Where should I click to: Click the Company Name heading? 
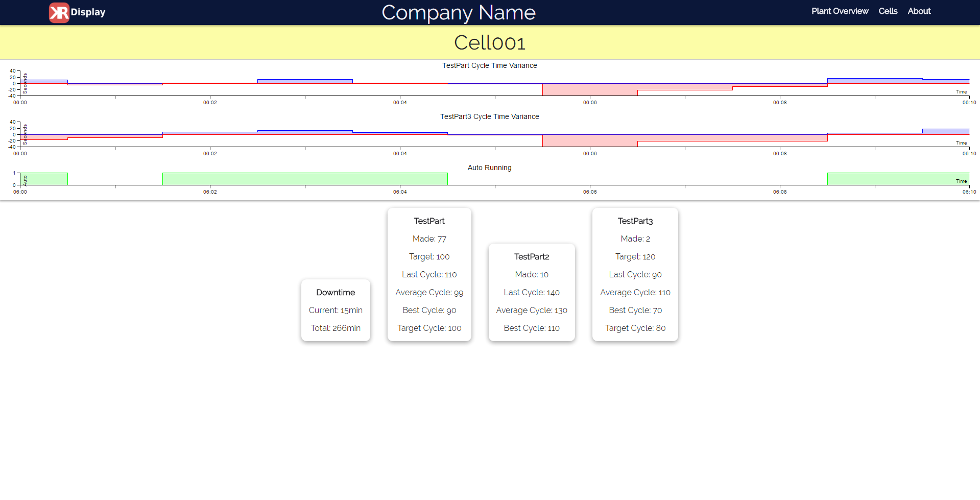pyautogui.click(x=459, y=13)
